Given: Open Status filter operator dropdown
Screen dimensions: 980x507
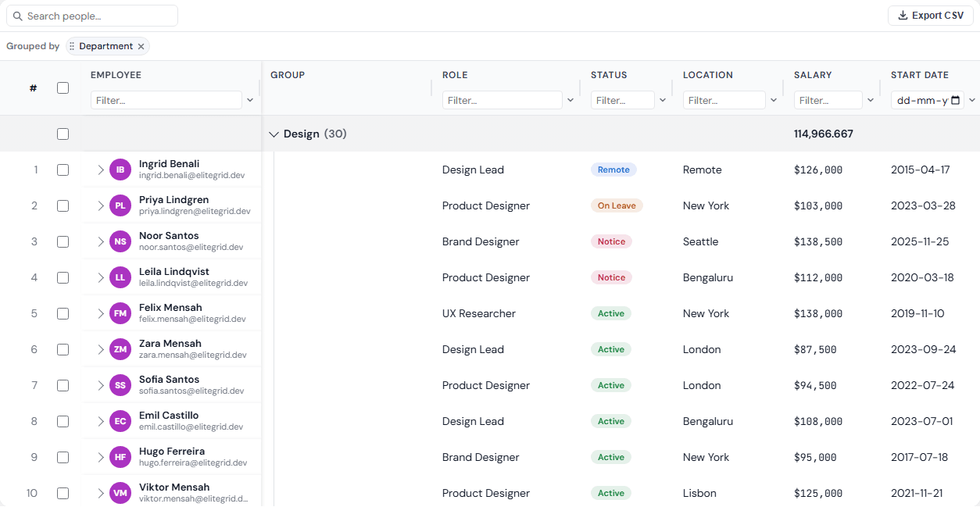Looking at the screenshot, I should [x=663, y=100].
